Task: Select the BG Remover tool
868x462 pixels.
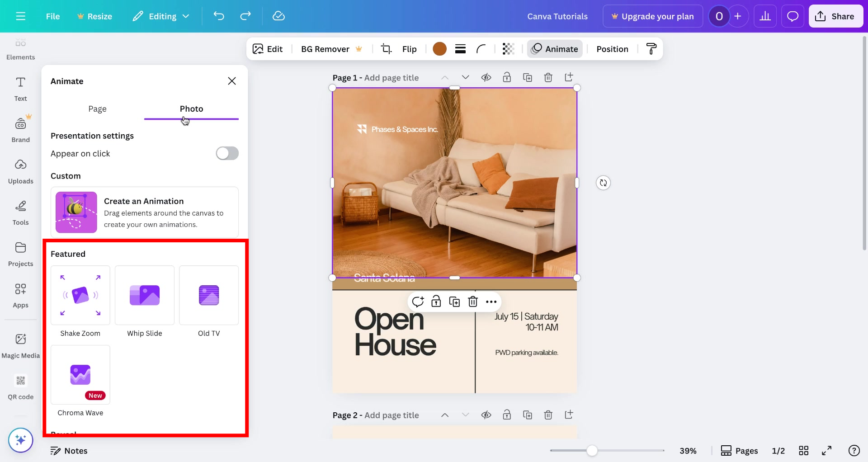Action: click(325, 49)
